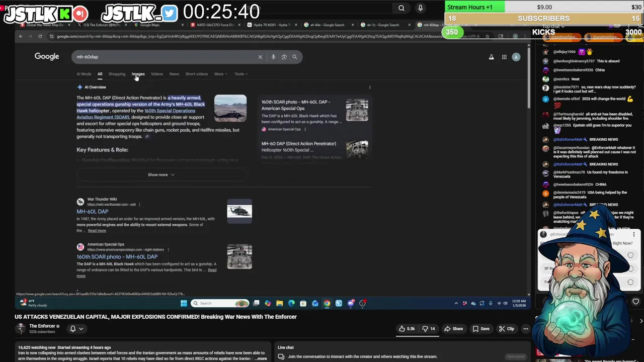Open War Thunder helicopter result thumbnail
Screen dimensions: 644x362
pyautogui.click(x=239, y=211)
